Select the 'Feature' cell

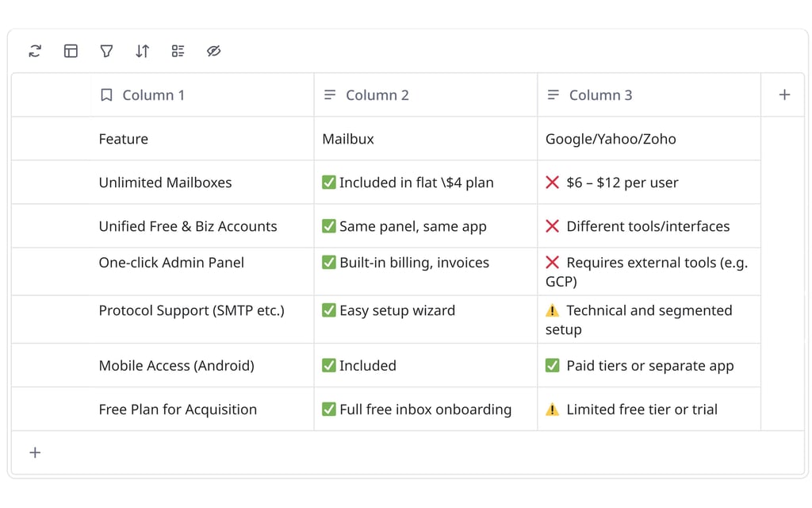point(202,139)
